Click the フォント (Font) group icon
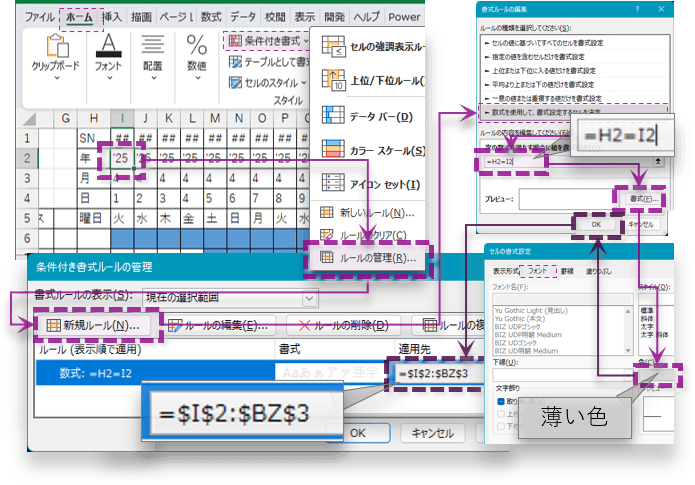 (x=109, y=47)
